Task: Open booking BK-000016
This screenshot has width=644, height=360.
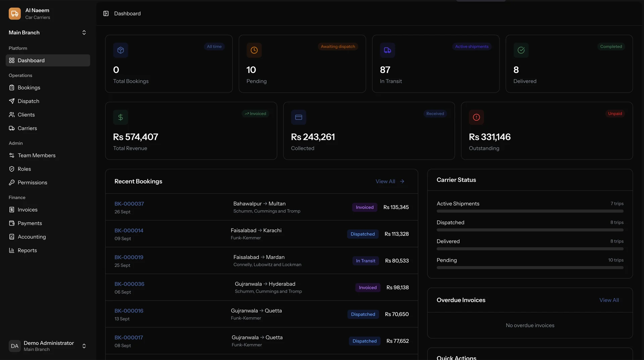Action: coord(129,311)
